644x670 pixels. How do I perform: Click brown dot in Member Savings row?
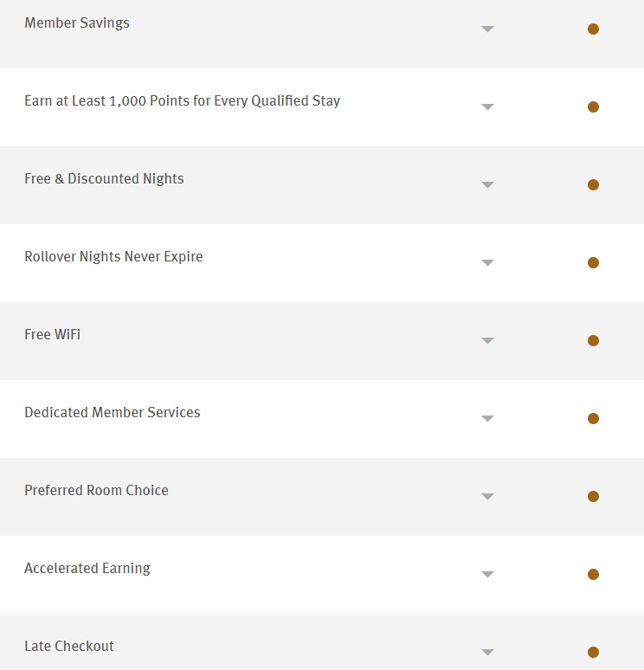click(593, 29)
